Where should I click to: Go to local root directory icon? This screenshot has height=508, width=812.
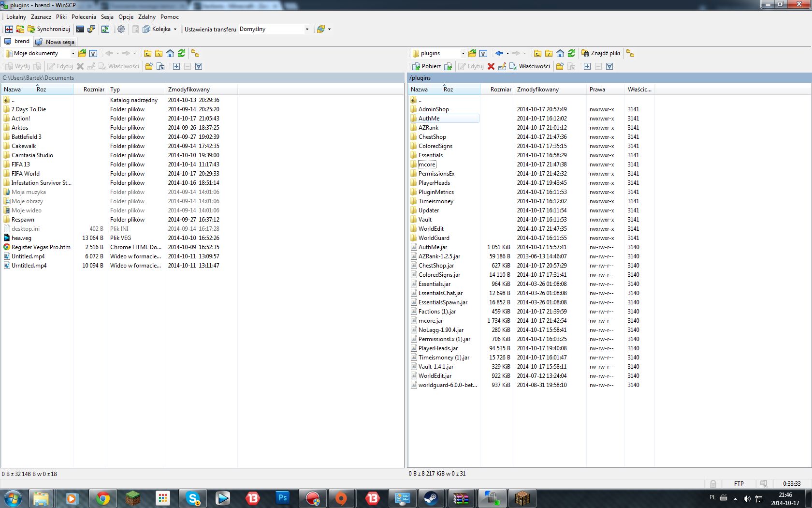pyautogui.click(x=159, y=53)
